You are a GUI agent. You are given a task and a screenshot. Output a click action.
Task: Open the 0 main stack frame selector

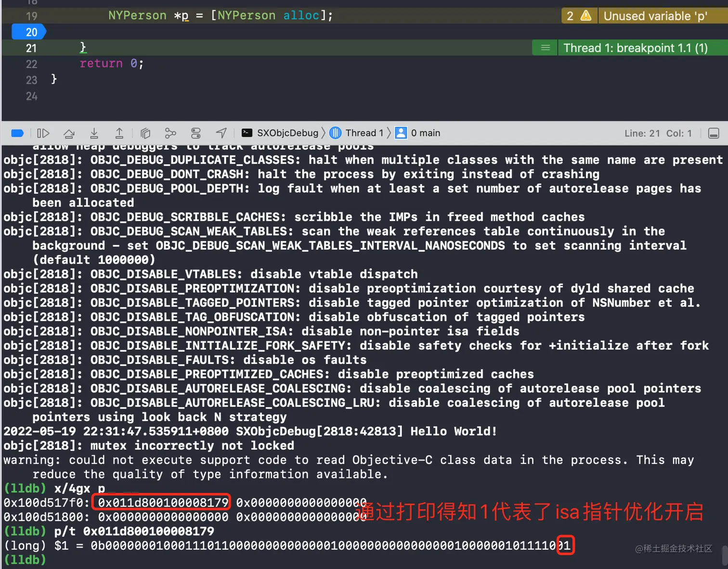[x=417, y=133]
